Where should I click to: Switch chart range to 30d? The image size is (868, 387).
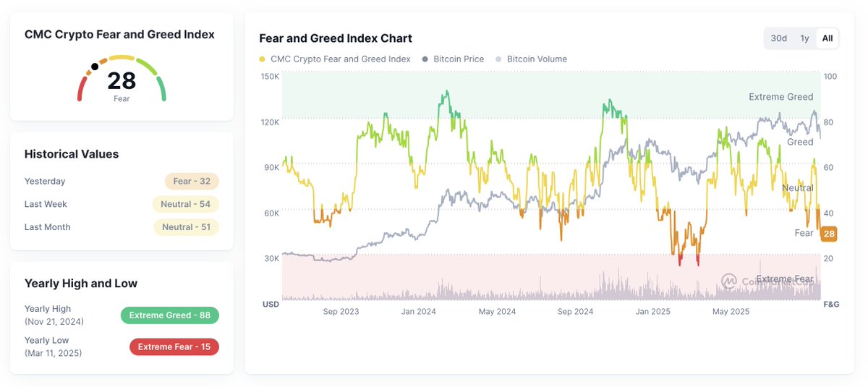778,38
